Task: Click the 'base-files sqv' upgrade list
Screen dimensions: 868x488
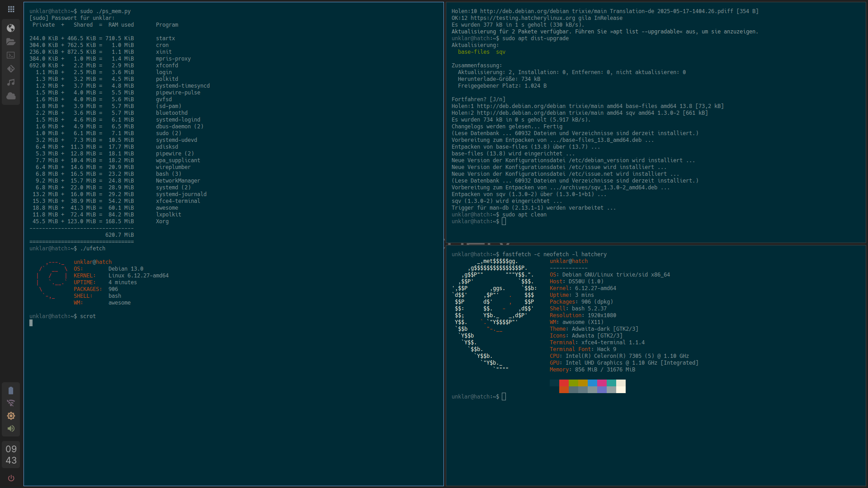Action: point(481,52)
